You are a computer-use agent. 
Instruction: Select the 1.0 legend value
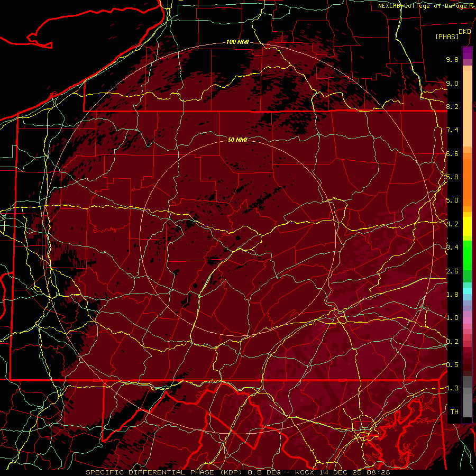click(452, 318)
